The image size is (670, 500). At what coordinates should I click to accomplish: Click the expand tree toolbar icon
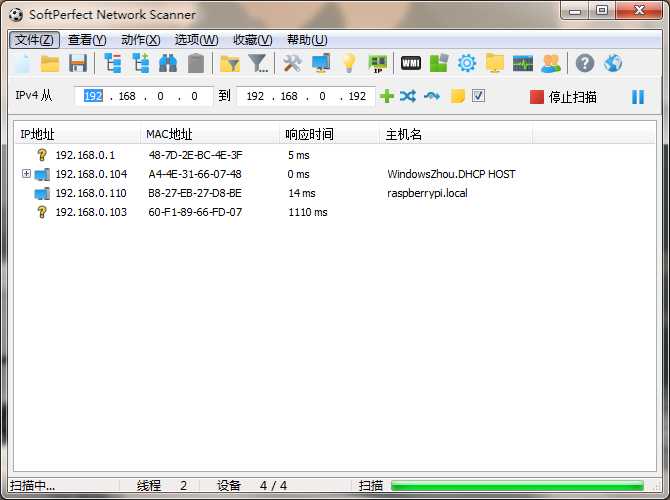(x=141, y=64)
